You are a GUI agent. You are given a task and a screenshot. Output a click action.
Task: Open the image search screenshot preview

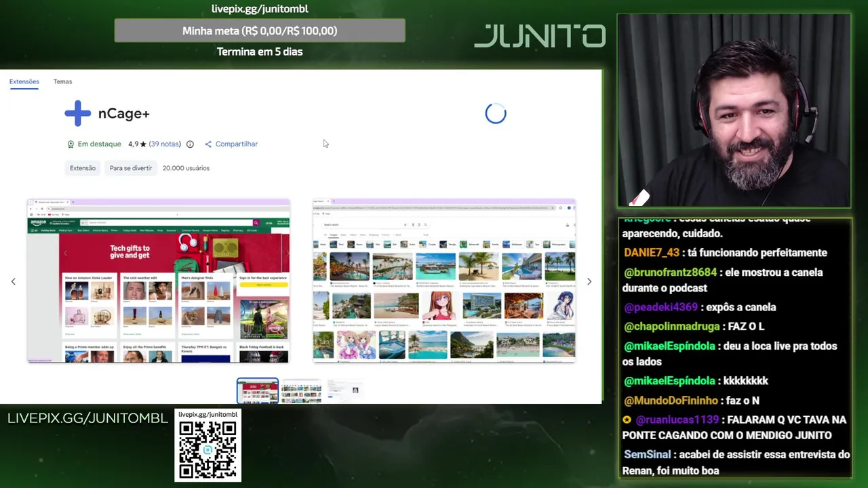(x=443, y=281)
